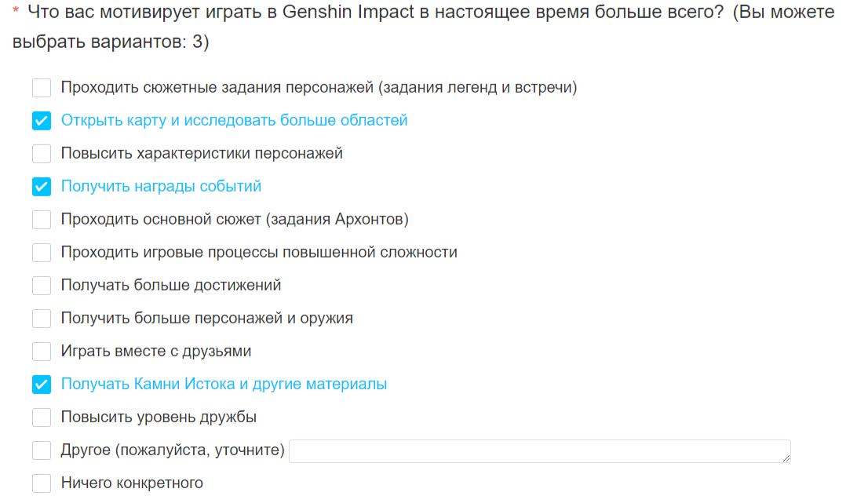Select 'Играть вместе с друзьями' checkbox

pyautogui.click(x=42, y=351)
